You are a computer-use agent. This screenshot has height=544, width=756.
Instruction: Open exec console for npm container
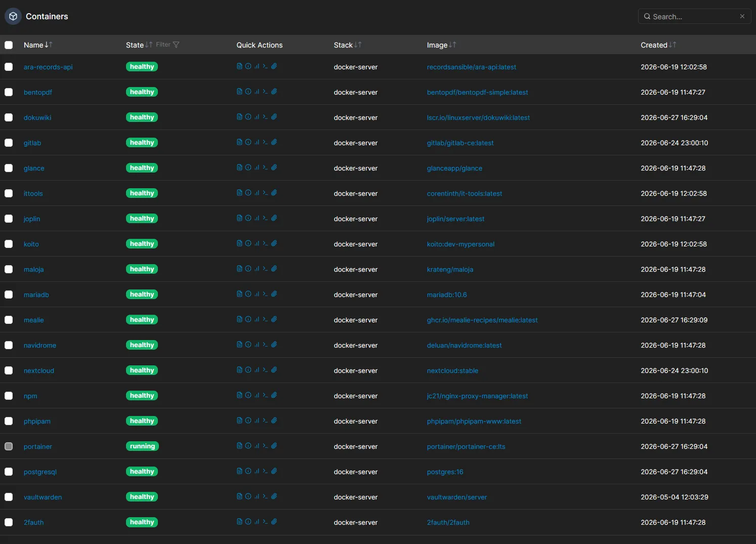pos(265,395)
